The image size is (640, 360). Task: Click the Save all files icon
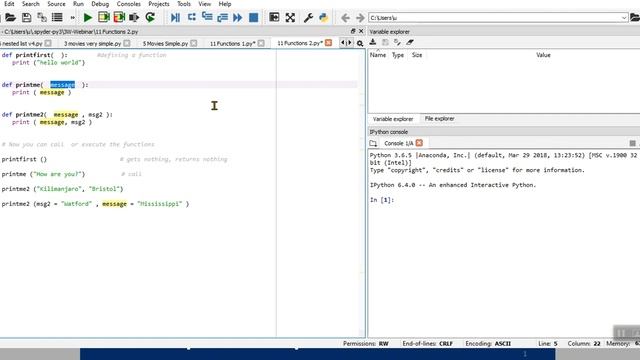click(42, 18)
